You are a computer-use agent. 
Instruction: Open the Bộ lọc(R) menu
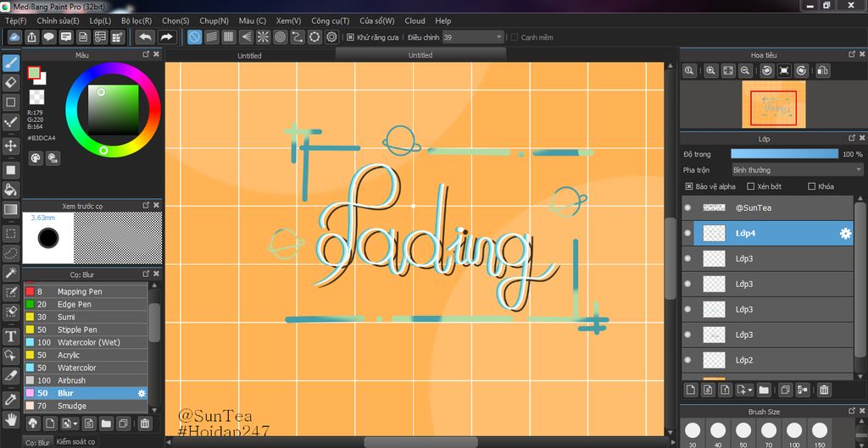(136, 21)
